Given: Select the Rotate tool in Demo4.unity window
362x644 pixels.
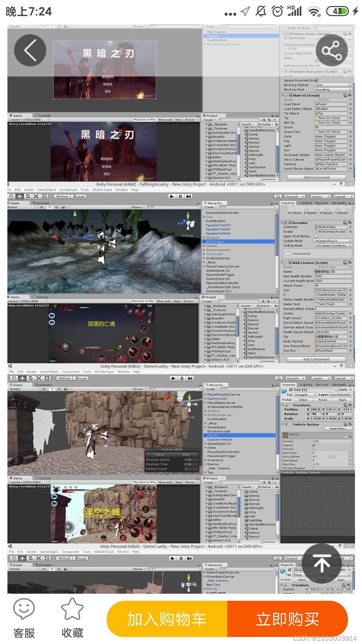Looking at the screenshot, I should coord(31,378).
